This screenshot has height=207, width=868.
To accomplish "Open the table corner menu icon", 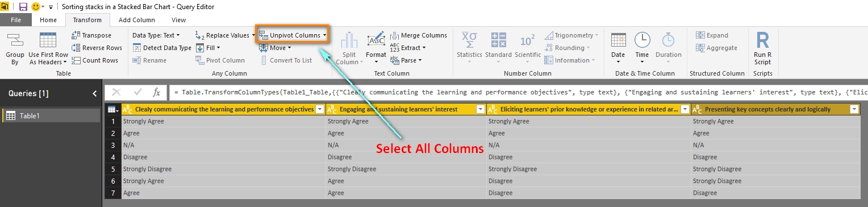I will 113,109.
